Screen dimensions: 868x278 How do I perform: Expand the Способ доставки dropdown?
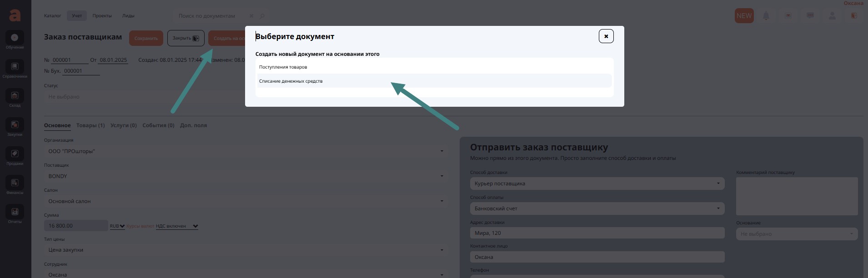[597, 184]
